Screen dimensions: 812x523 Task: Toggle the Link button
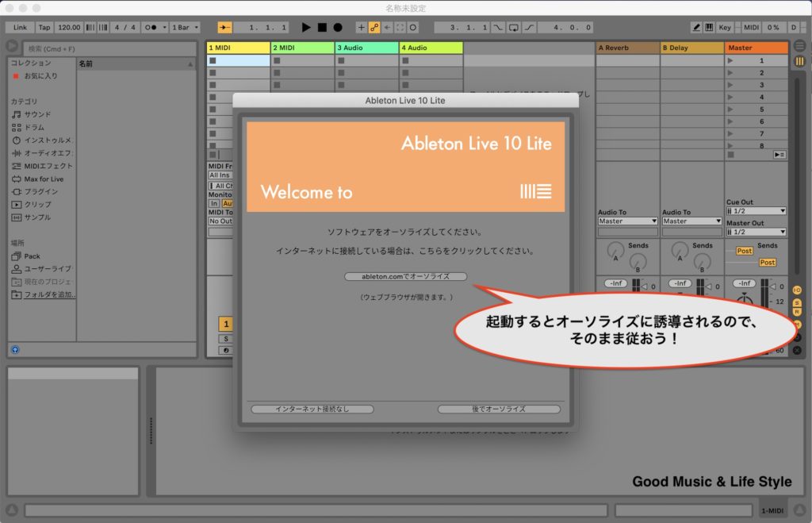(20, 28)
